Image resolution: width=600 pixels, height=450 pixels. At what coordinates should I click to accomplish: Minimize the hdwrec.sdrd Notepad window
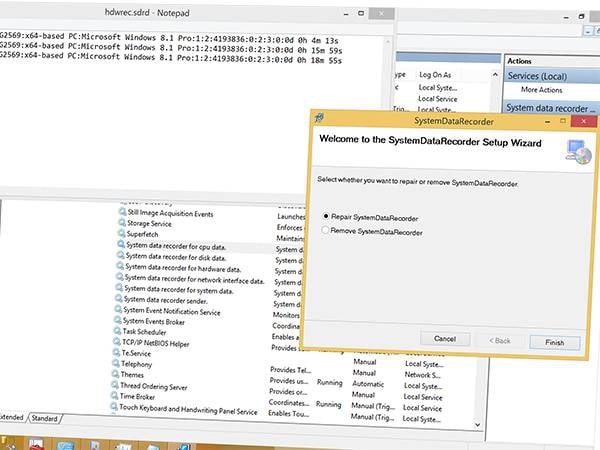[346, 14]
